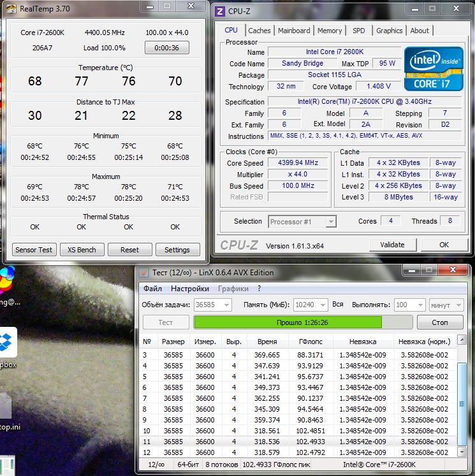The height and width of the screenshot is (476, 475).
Task: Minimize the CPU-Z window
Action: [x=414, y=9]
